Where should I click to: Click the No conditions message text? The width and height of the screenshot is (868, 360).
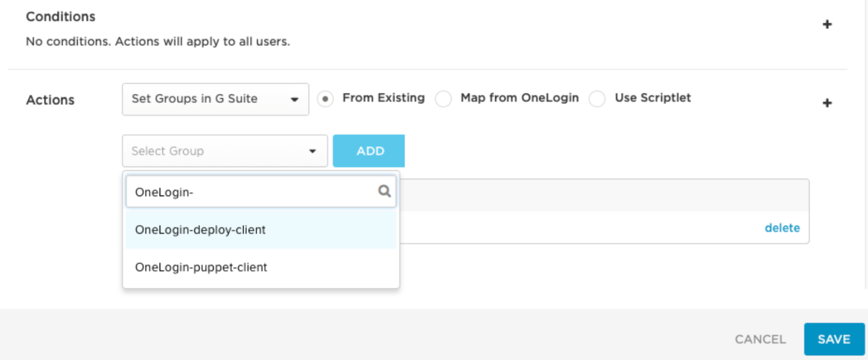pos(158,42)
